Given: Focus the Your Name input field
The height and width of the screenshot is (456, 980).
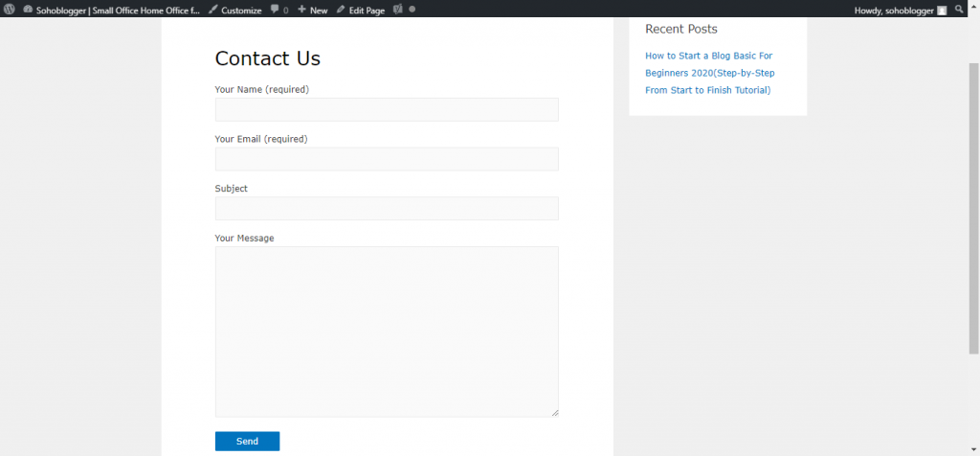Looking at the screenshot, I should point(386,109).
